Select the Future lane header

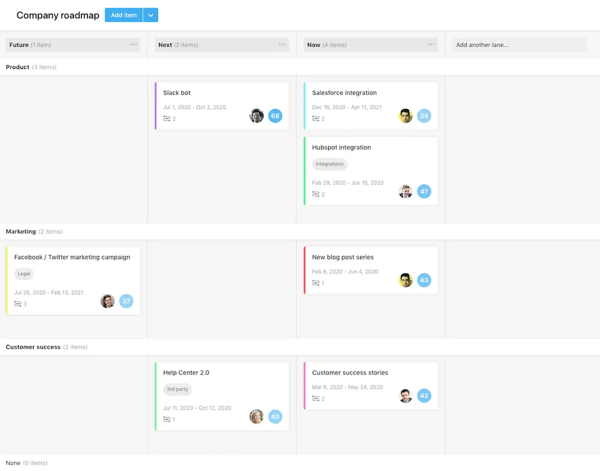click(73, 45)
